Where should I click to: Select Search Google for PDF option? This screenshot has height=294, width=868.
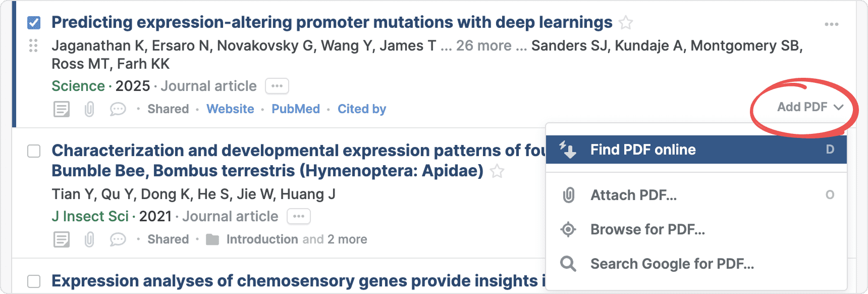672,264
